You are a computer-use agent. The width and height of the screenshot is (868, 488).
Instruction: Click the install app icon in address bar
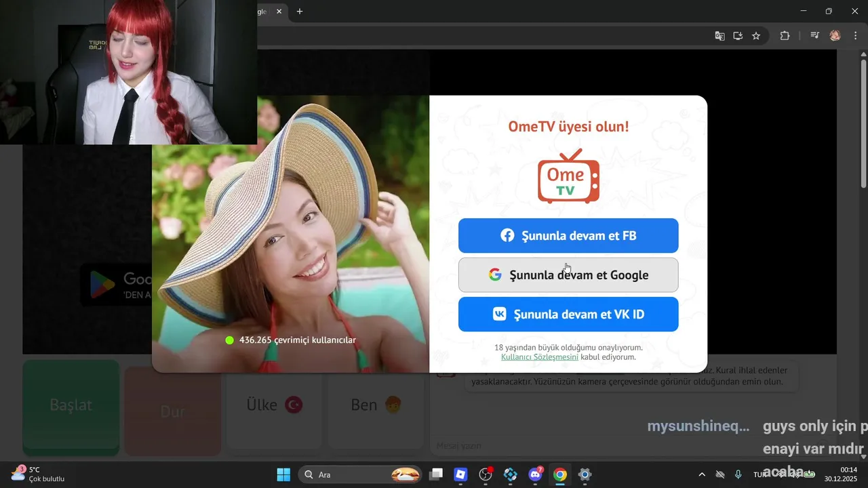pyautogui.click(x=738, y=36)
